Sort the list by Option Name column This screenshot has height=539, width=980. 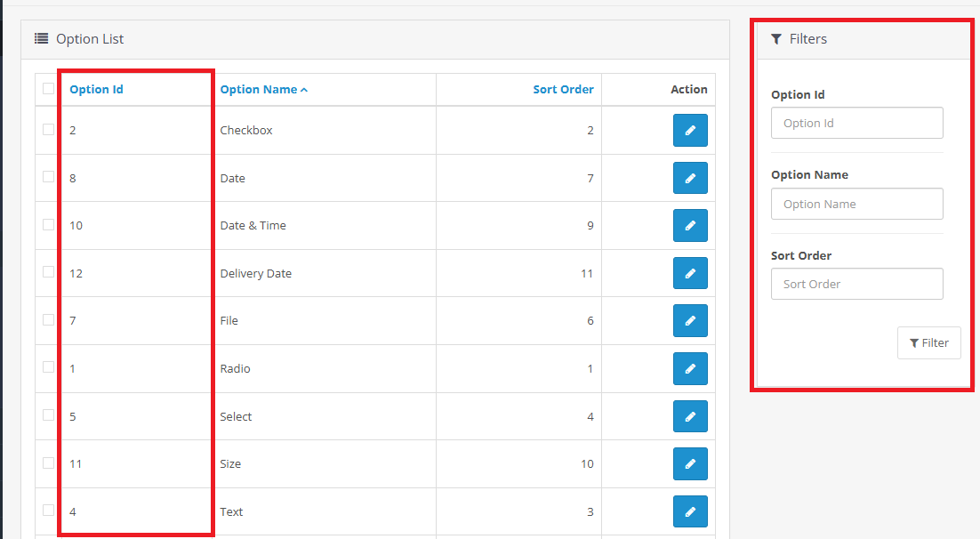point(259,90)
